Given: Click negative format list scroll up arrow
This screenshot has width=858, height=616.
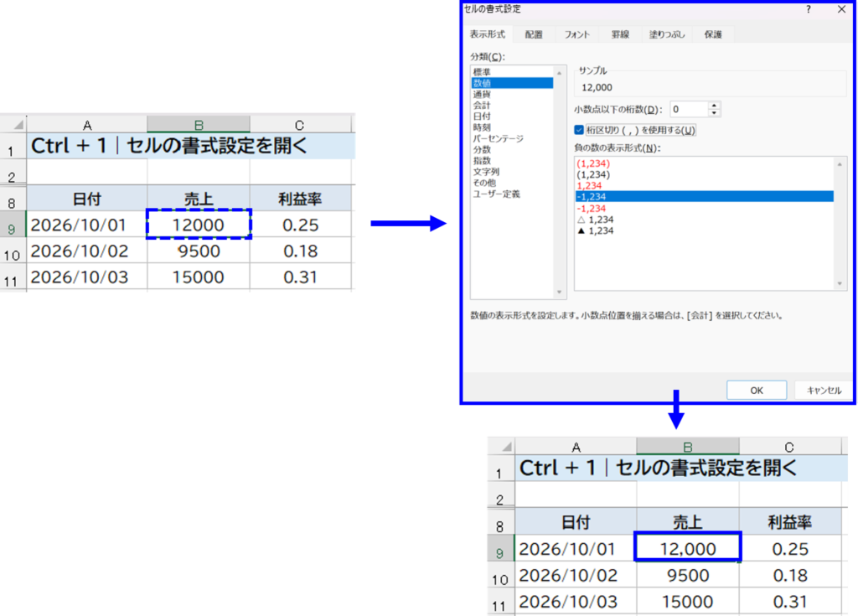Looking at the screenshot, I should point(840,164).
